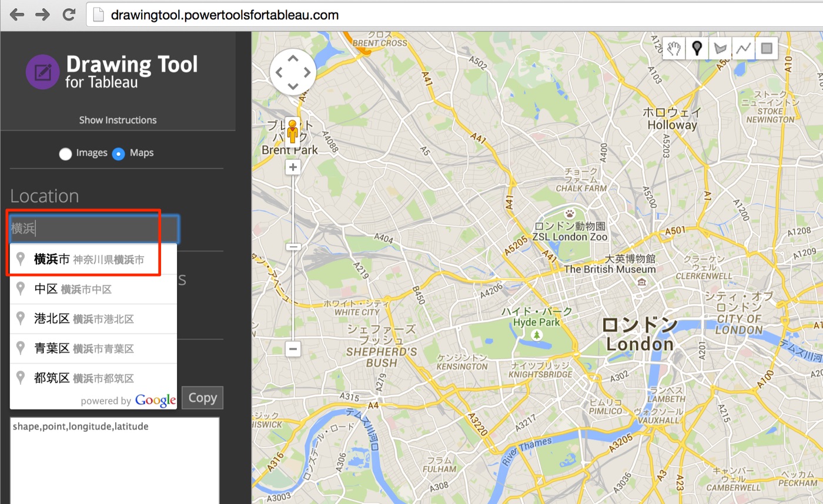Select the polyline drawing tool
This screenshot has height=504, width=823.
click(x=743, y=48)
